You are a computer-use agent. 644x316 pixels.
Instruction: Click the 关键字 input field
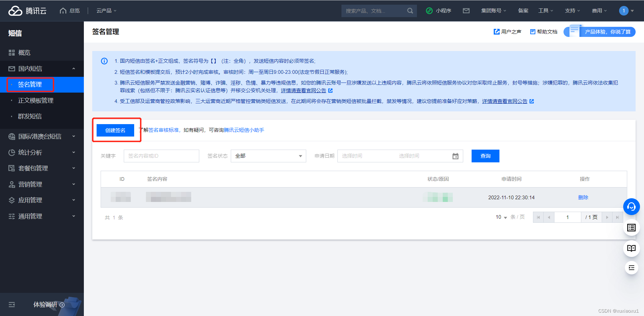tap(161, 156)
